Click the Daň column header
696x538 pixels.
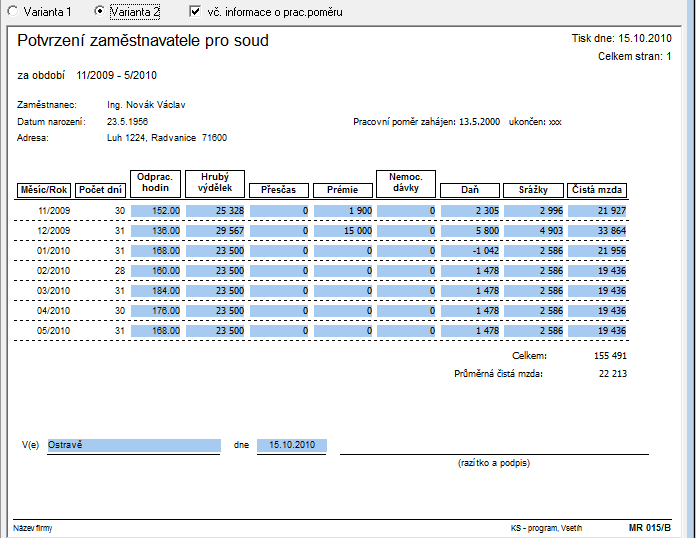click(x=470, y=190)
